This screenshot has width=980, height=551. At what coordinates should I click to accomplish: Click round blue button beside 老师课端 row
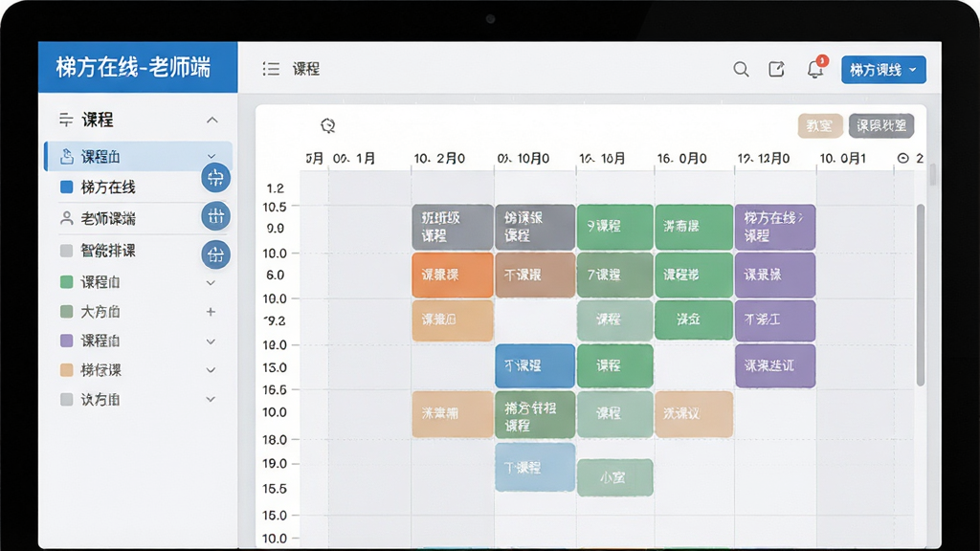(215, 217)
